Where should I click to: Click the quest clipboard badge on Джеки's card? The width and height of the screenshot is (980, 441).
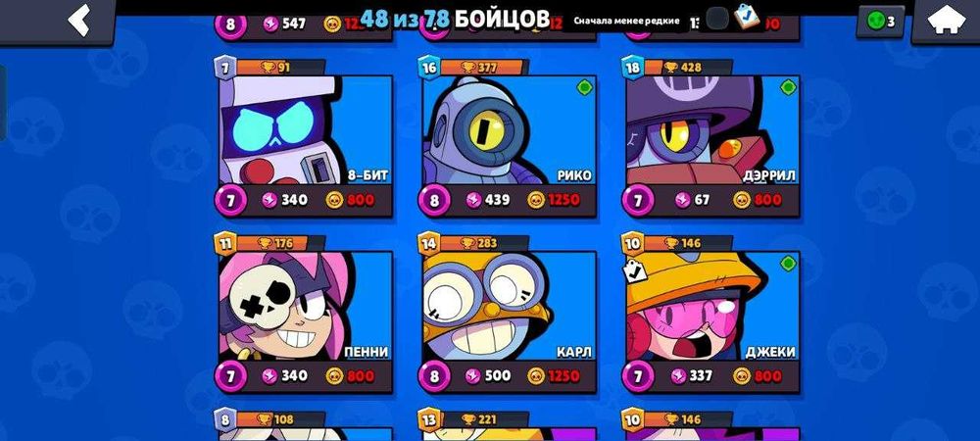click(635, 271)
